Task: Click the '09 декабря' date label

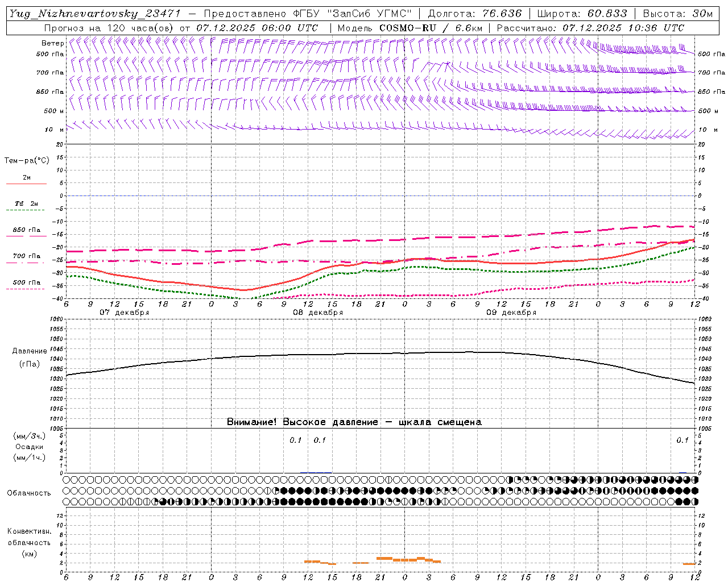Action: pos(511,313)
